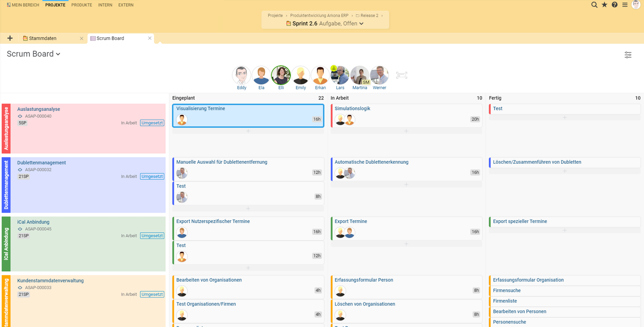
Task: Open the help question mark icon
Action: (615, 5)
